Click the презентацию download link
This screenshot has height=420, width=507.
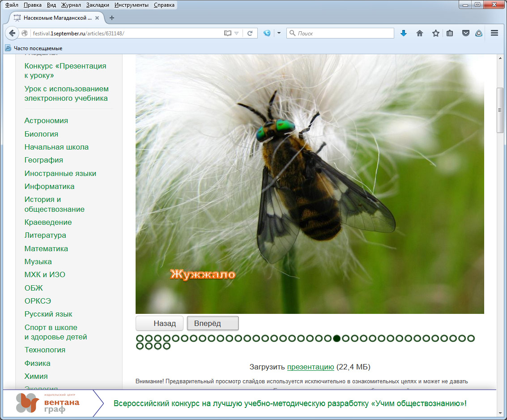(x=310, y=367)
